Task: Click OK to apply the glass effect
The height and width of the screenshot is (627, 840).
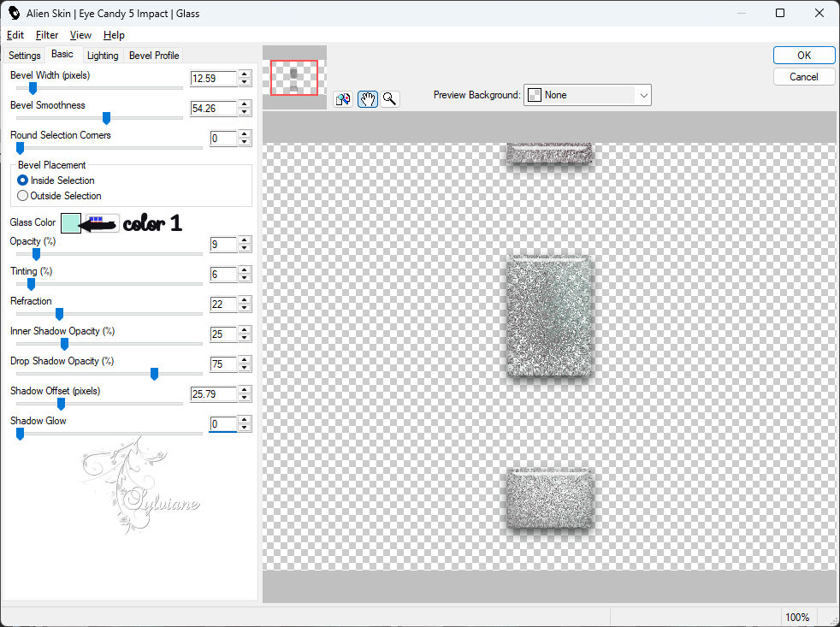Action: [803, 56]
